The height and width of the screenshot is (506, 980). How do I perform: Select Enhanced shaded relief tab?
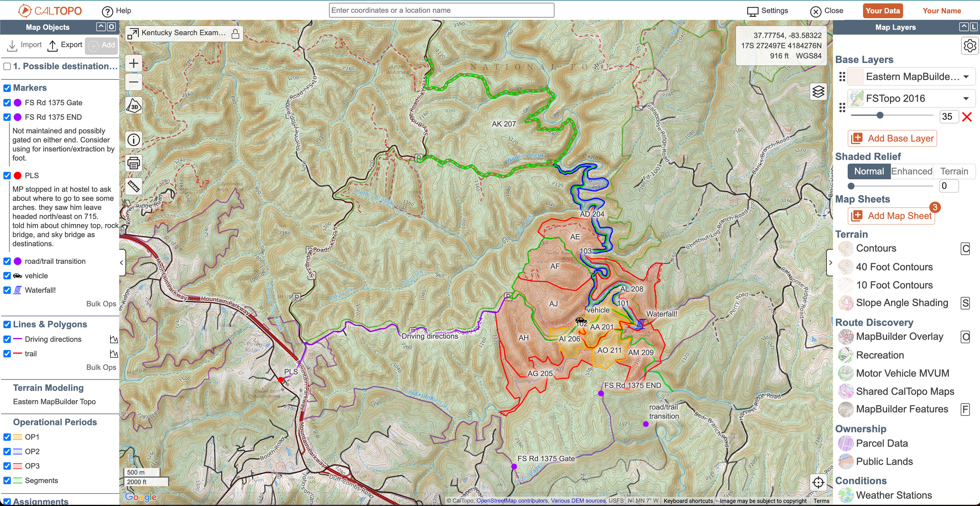(911, 171)
